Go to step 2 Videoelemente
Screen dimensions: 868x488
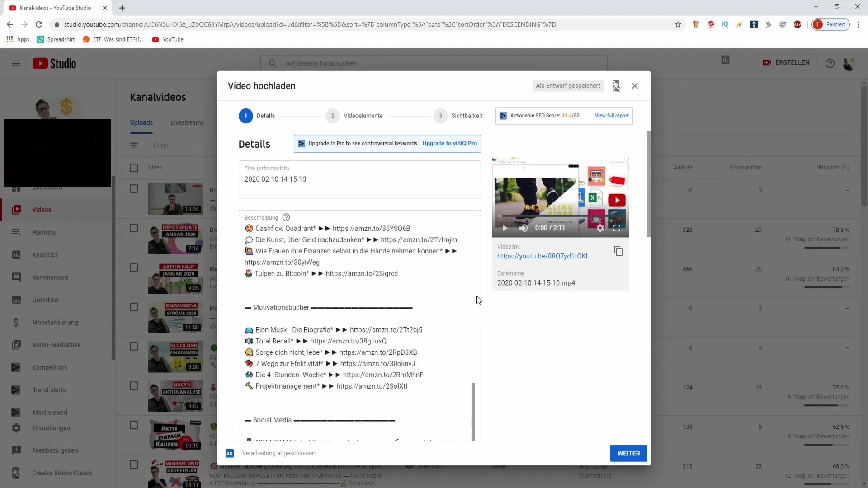click(x=354, y=116)
